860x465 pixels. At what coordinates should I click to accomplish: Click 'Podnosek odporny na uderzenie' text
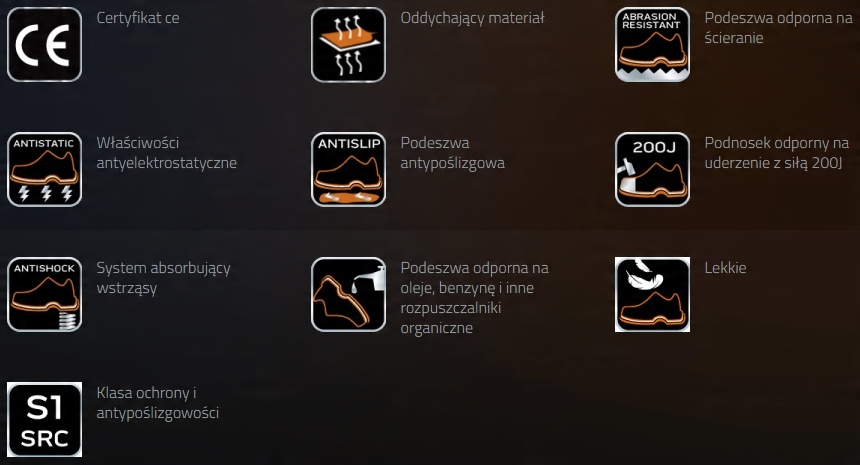[777, 153]
